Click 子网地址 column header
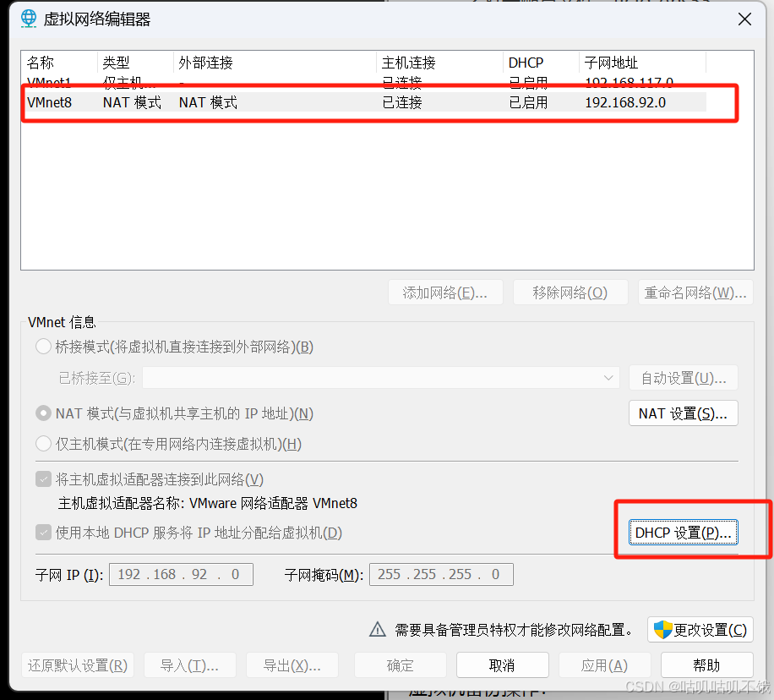 tap(642, 63)
